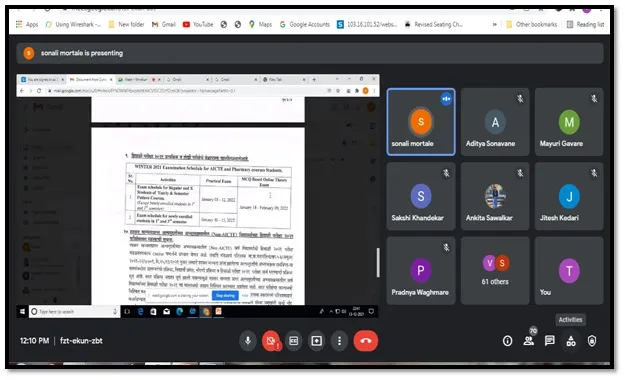Click shared screen's taskbar search box

point(74,311)
